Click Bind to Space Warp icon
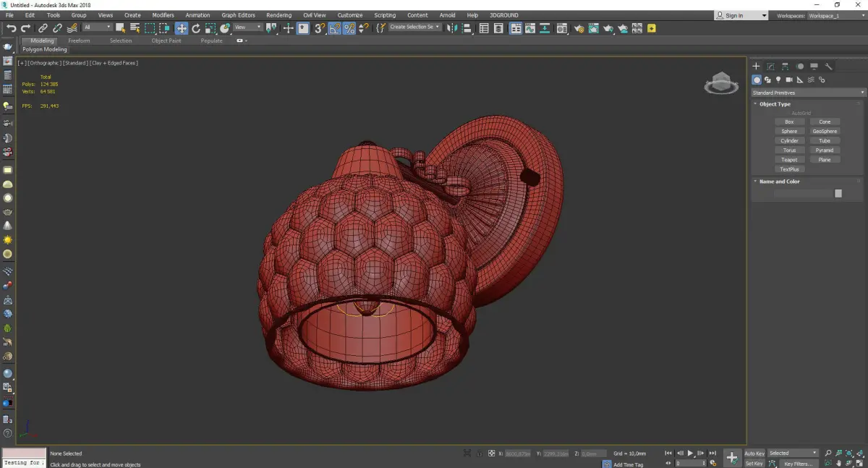The width and height of the screenshot is (868, 468). click(72, 28)
